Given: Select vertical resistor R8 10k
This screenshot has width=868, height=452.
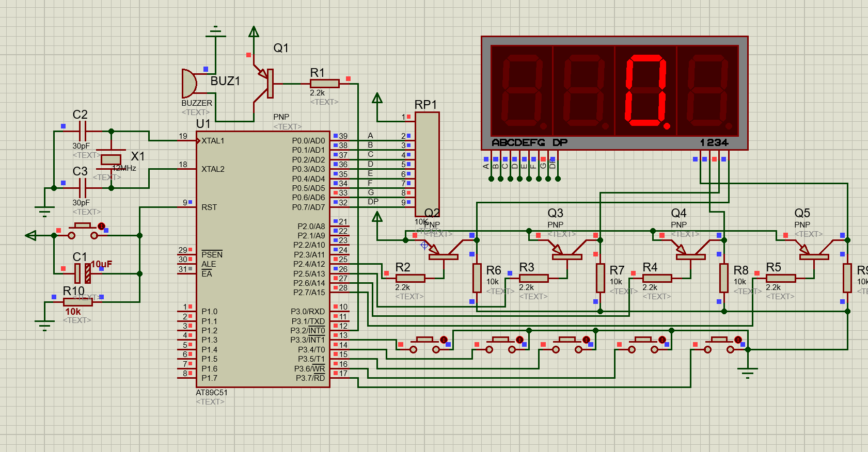Looking at the screenshot, I should (724, 278).
